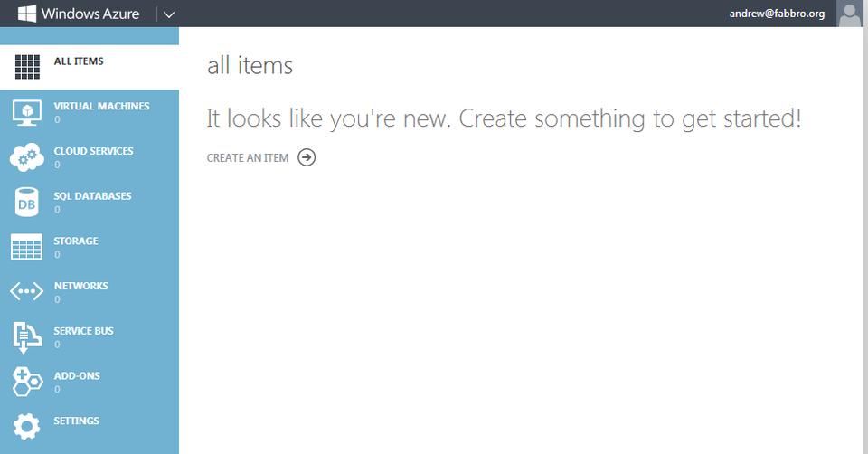Click the Cloud Services gear-cloud icon
Image resolution: width=868 pixels, height=454 pixels.
click(26, 157)
